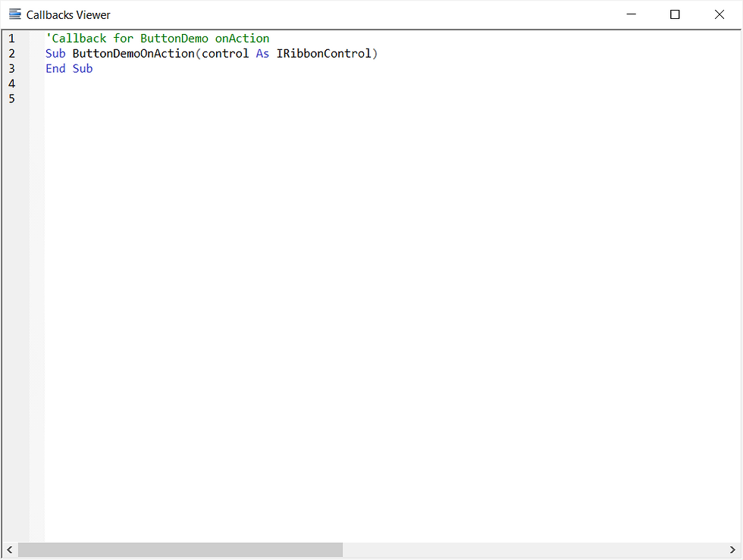Click the ButtonDemoOnAction sub name
The width and height of the screenshot is (743, 560).
[x=133, y=54]
